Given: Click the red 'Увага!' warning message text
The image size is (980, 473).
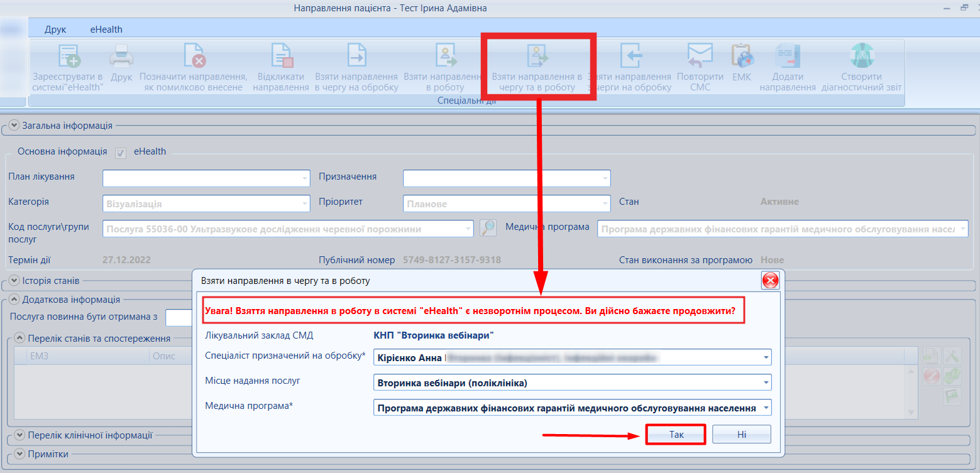Looking at the screenshot, I should pyautogui.click(x=470, y=310).
